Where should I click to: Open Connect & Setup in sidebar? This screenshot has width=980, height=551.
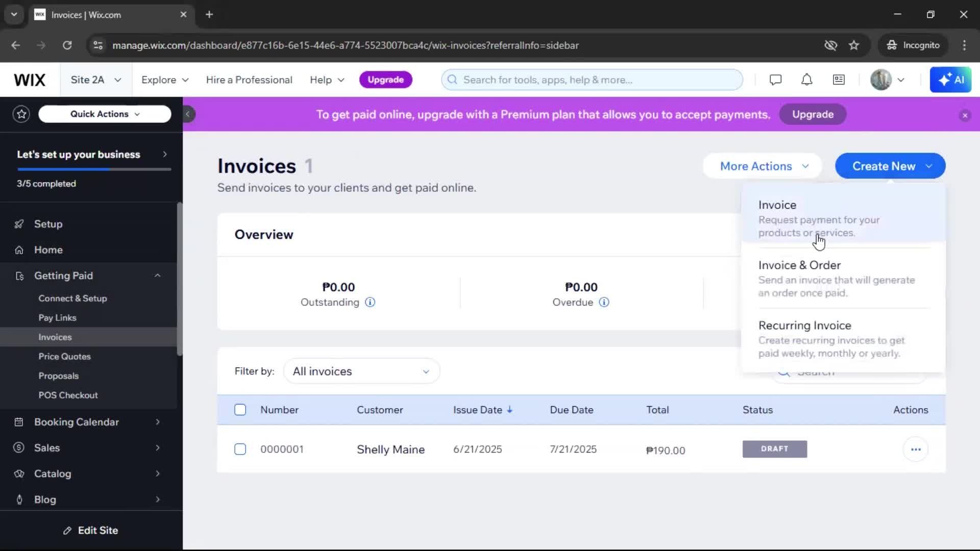pyautogui.click(x=72, y=298)
